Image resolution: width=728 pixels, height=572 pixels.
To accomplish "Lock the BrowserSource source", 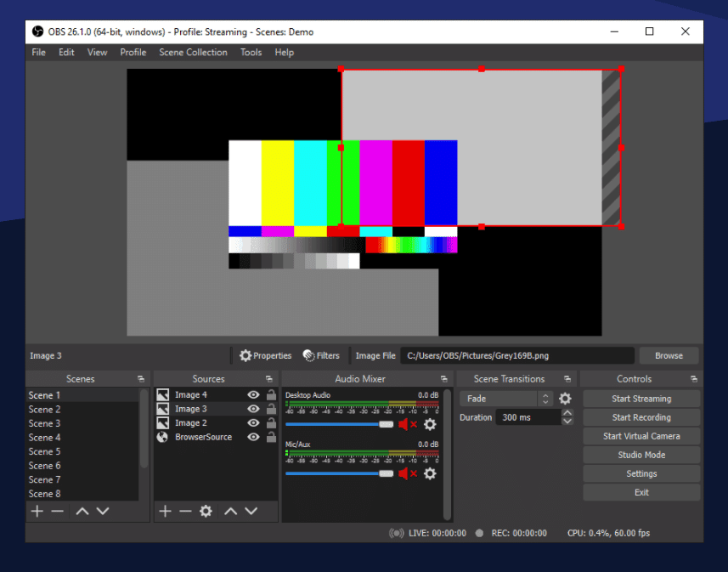I will click(271, 437).
